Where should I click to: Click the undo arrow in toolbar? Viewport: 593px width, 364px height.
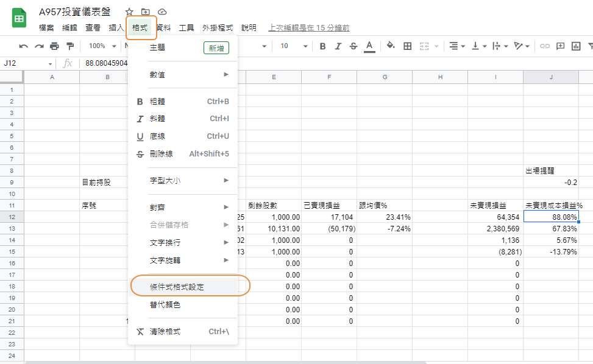[x=24, y=46]
